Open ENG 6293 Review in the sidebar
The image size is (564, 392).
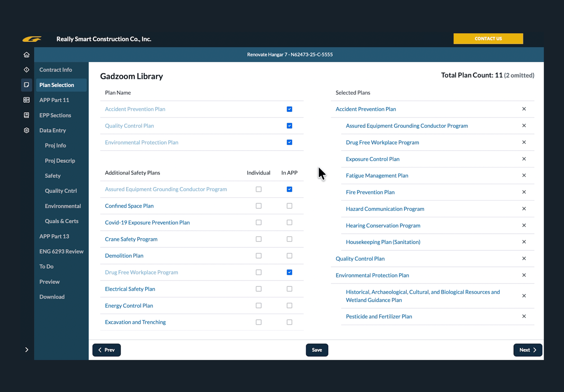coord(61,251)
